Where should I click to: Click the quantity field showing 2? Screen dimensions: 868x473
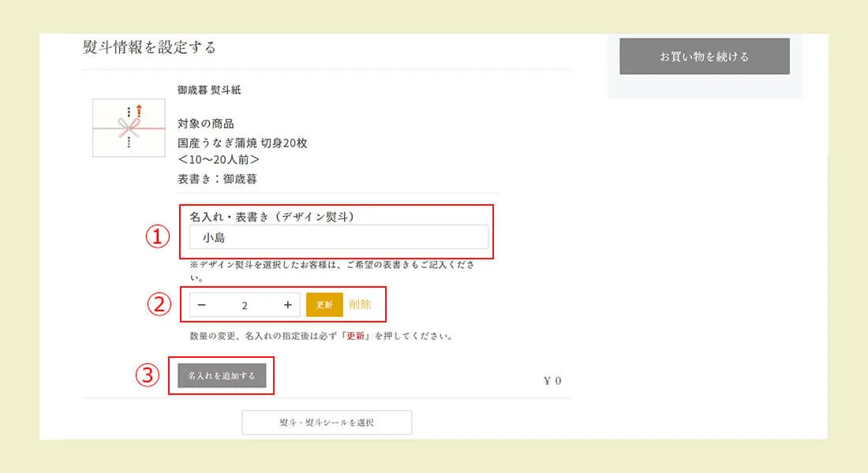click(245, 305)
